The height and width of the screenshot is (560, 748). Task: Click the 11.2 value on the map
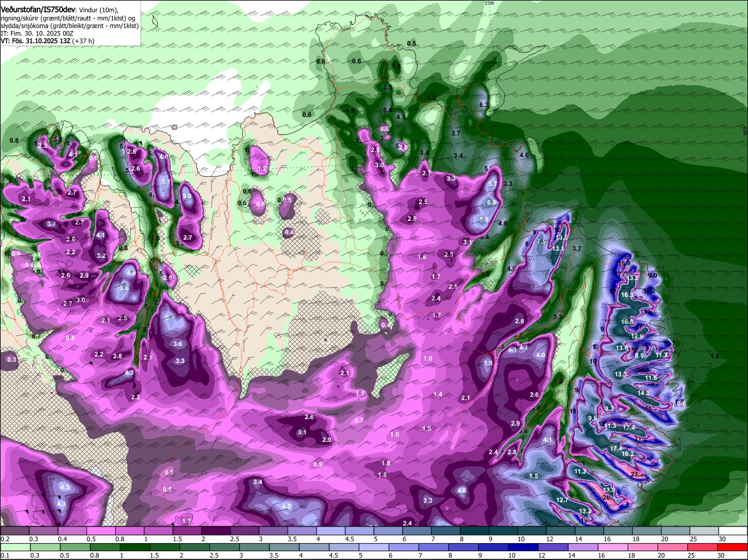[580, 471]
